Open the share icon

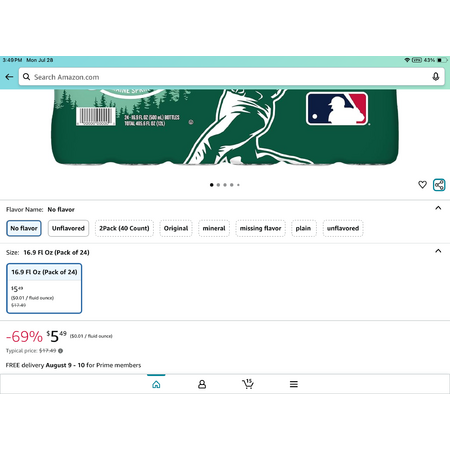[439, 185]
